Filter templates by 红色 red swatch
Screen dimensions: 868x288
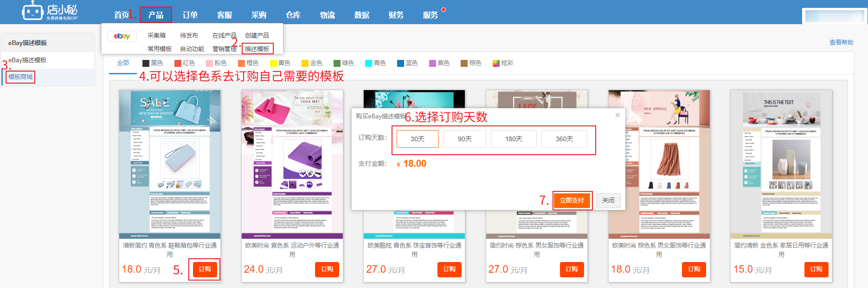(178, 63)
